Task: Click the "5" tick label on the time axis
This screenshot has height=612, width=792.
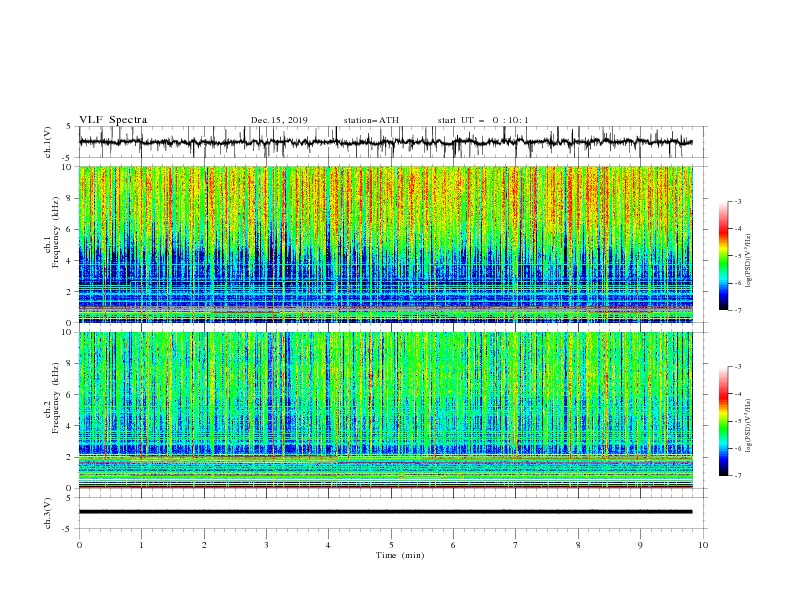Action: (x=391, y=545)
